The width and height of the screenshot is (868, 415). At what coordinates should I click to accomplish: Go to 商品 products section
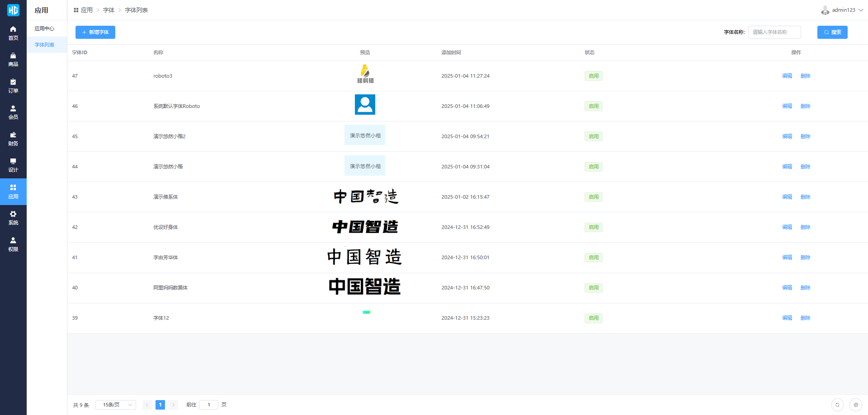coord(13,59)
